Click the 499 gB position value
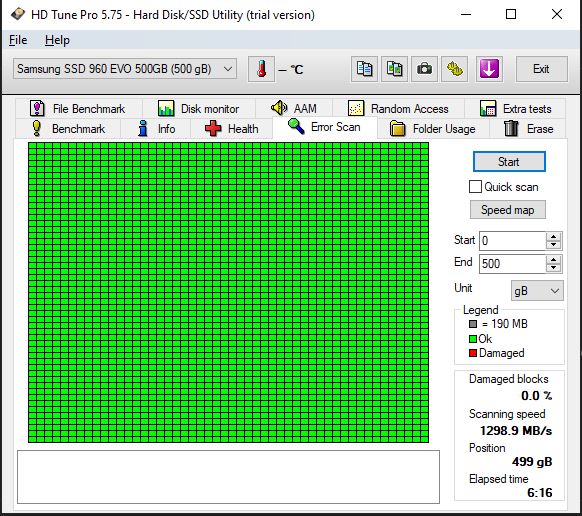The image size is (582, 516). (532, 461)
